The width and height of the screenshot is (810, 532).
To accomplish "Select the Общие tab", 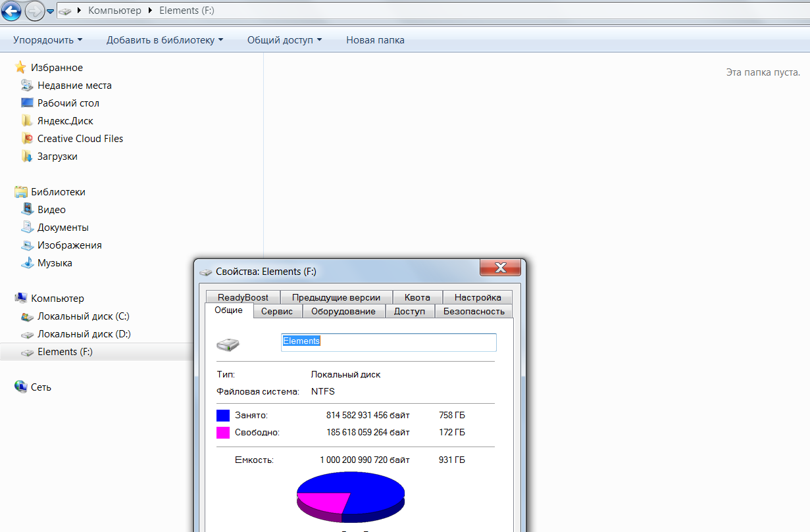I will tap(229, 310).
